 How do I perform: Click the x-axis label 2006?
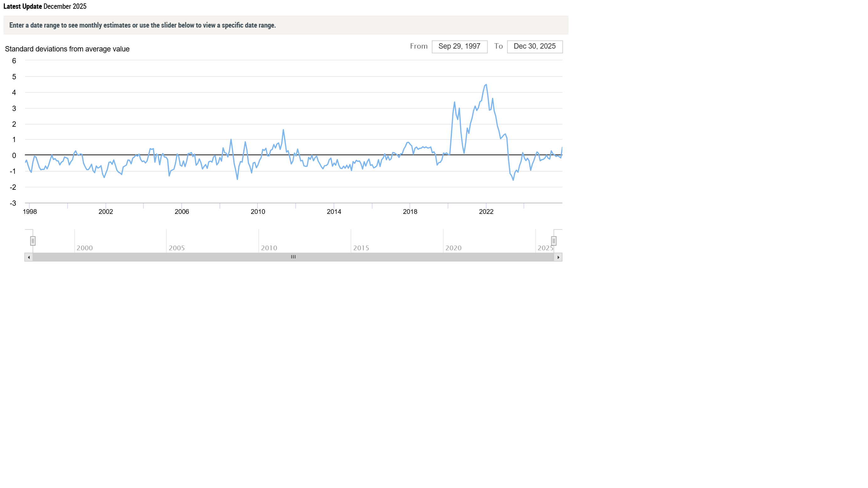182,212
